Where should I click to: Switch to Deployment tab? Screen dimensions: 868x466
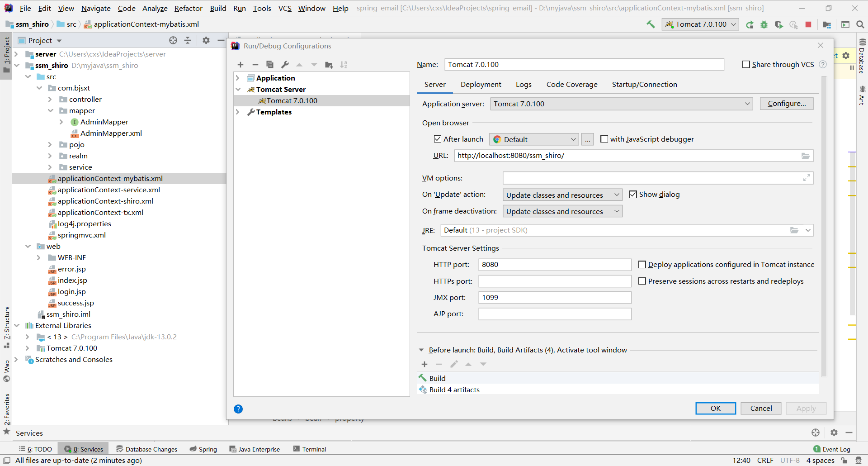pyautogui.click(x=481, y=85)
